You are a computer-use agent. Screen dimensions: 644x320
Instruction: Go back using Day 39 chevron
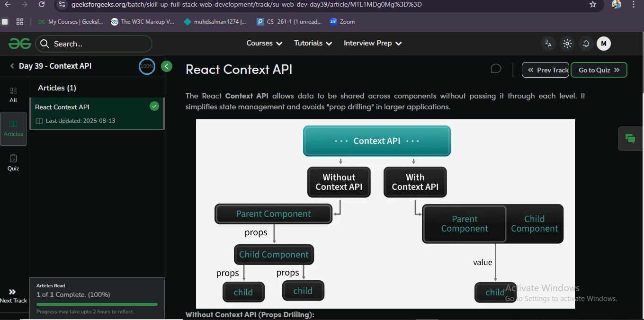point(12,66)
